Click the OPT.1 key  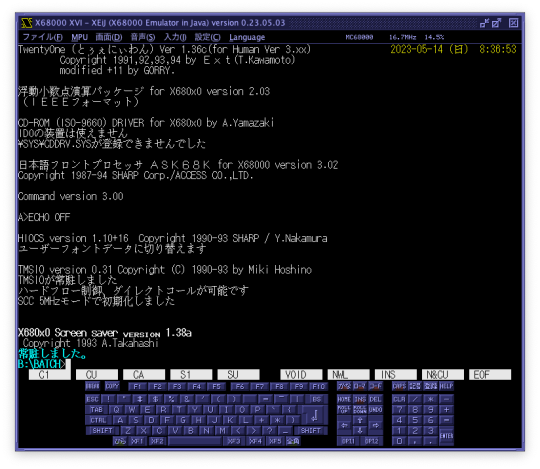click(x=348, y=441)
